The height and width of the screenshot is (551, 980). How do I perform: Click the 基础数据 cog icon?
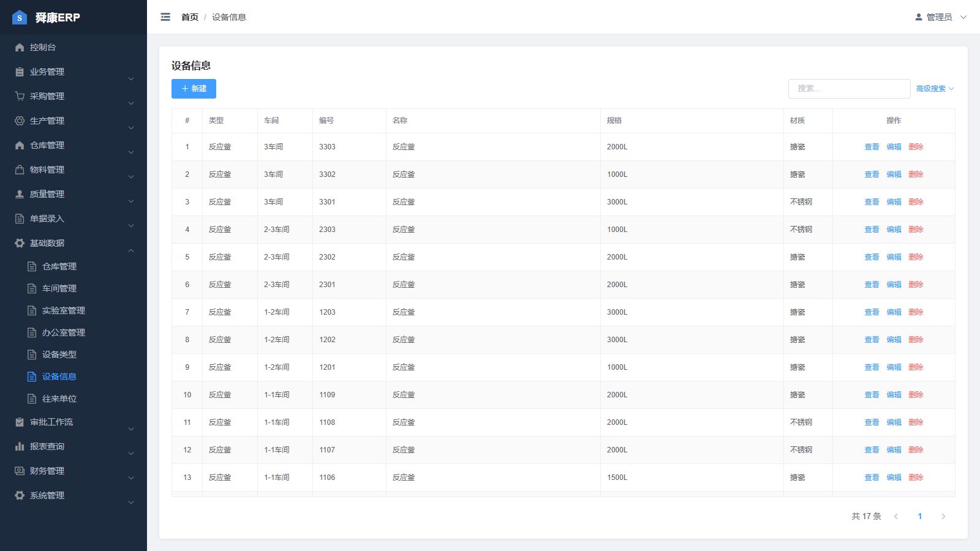pyautogui.click(x=20, y=243)
